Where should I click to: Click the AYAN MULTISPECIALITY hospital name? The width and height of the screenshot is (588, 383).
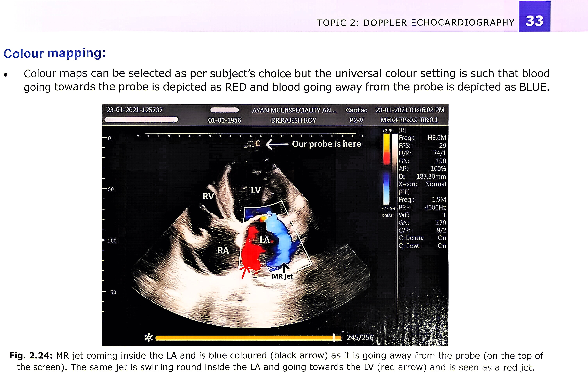[x=294, y=110]
